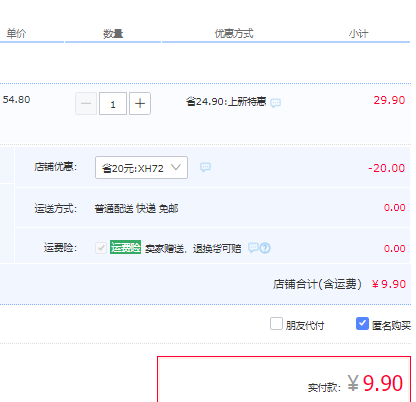Uncheck the 匿名购买 checkbox

coord(362,324)
